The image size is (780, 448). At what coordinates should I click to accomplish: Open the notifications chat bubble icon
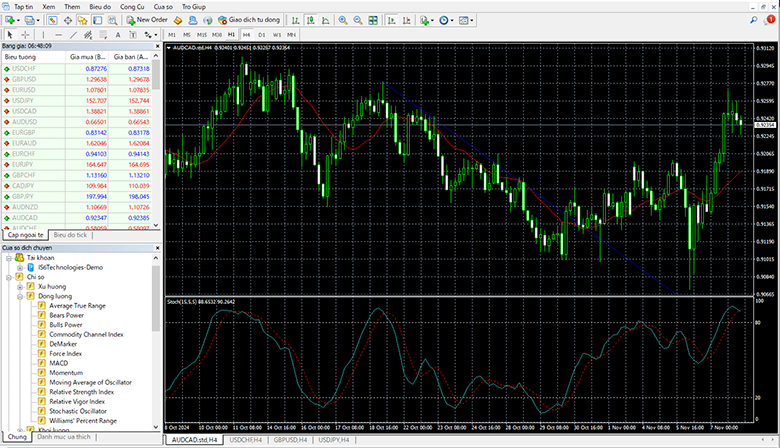point(769,20)
